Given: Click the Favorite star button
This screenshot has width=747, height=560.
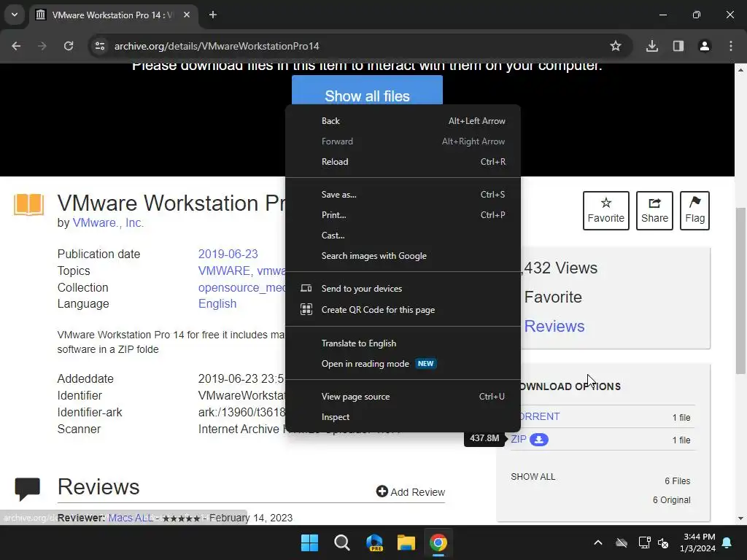Looking at the screenshot, I should click(606, 211).
